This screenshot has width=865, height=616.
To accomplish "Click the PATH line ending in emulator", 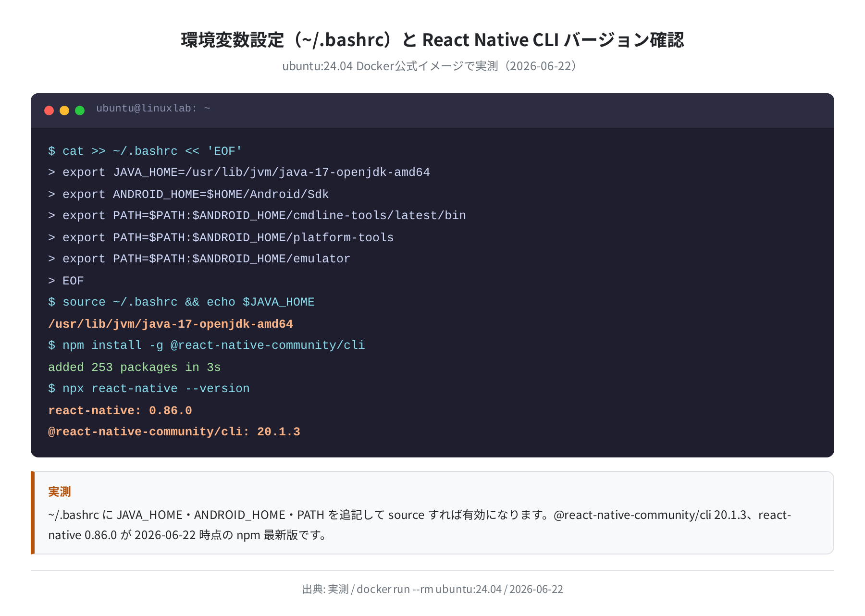I will [x=199, y=259].
